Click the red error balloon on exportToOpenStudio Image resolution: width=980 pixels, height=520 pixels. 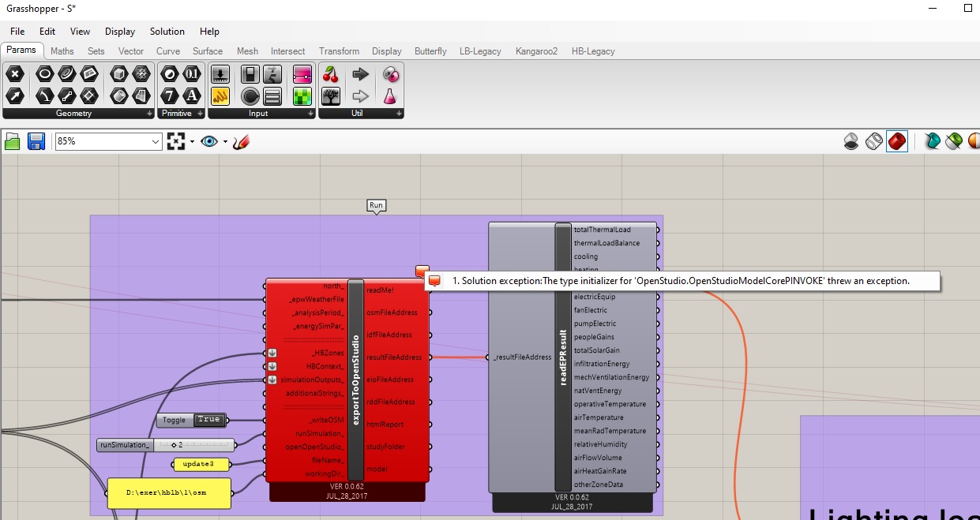tap(422, 271)
